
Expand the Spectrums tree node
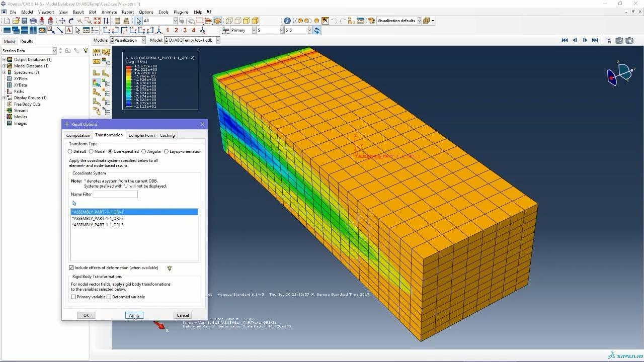click(4, 72)
